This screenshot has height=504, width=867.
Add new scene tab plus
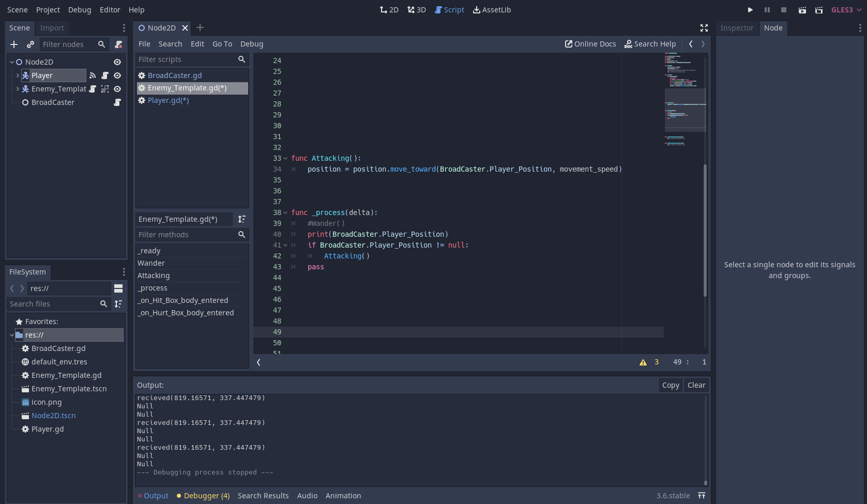click(x=200, y=27)
